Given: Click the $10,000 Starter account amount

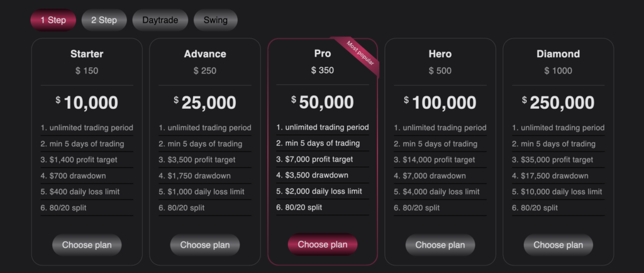Looking at the screenshot, I should coord(87,103).
